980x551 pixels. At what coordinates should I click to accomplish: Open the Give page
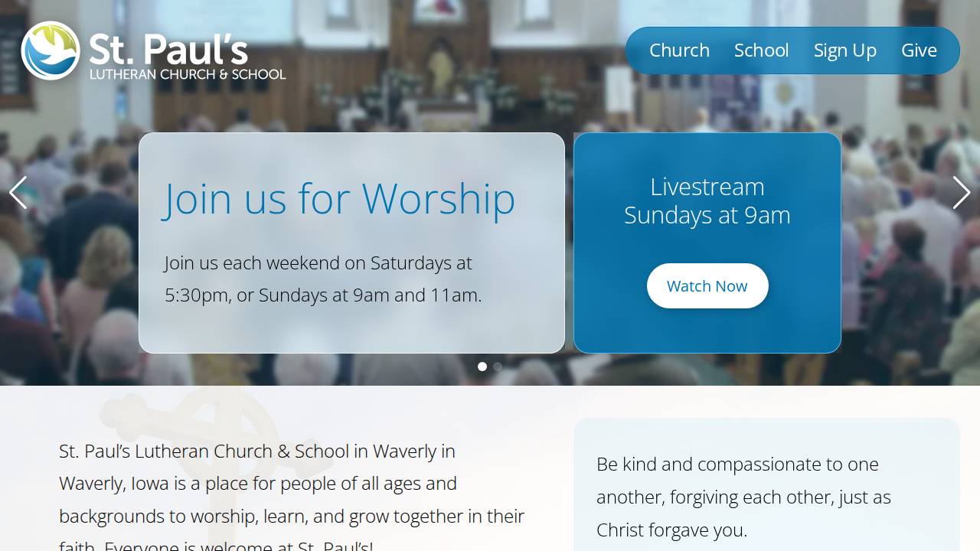tap(919, 50)
